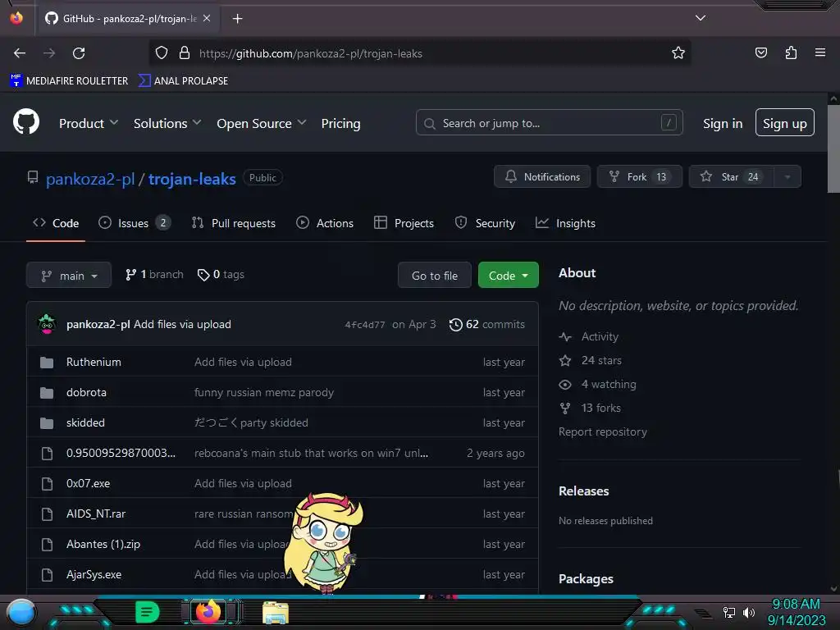This screenshot has height=630, width=840.
Task: Open the green notes app taskbar icon
Action: (148, 612)
